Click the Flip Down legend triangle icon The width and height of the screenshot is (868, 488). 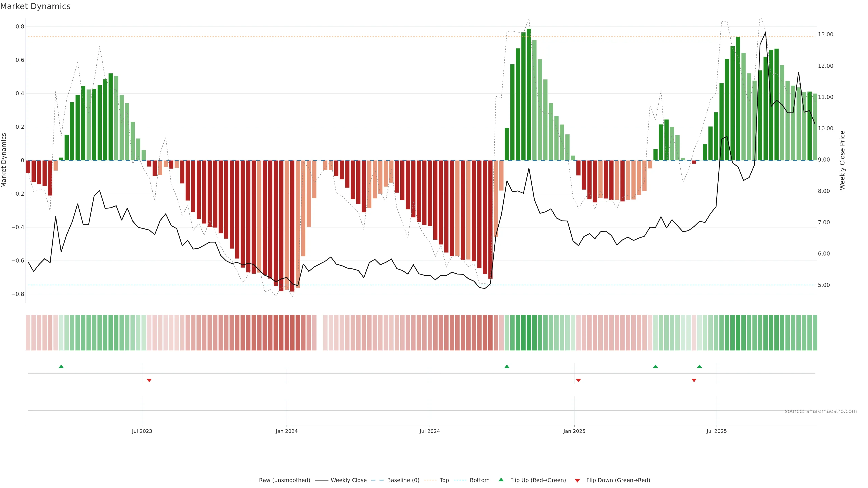pos(577,481)
